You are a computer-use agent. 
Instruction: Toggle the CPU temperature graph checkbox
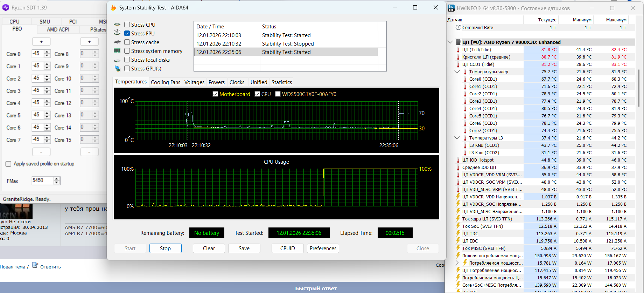click(x=257, y=94)
